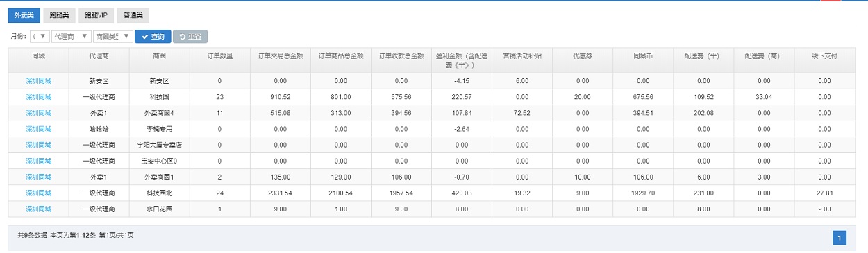The height and width of the screenshot is (253, 868).
Task: Click the 420.03 profit value
Action: coord(462,193)
